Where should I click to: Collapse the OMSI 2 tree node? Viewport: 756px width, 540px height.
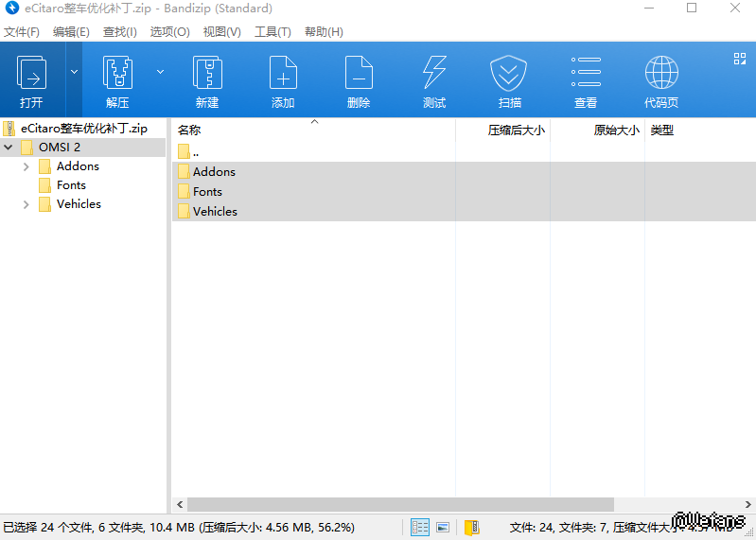click(9, 148)
